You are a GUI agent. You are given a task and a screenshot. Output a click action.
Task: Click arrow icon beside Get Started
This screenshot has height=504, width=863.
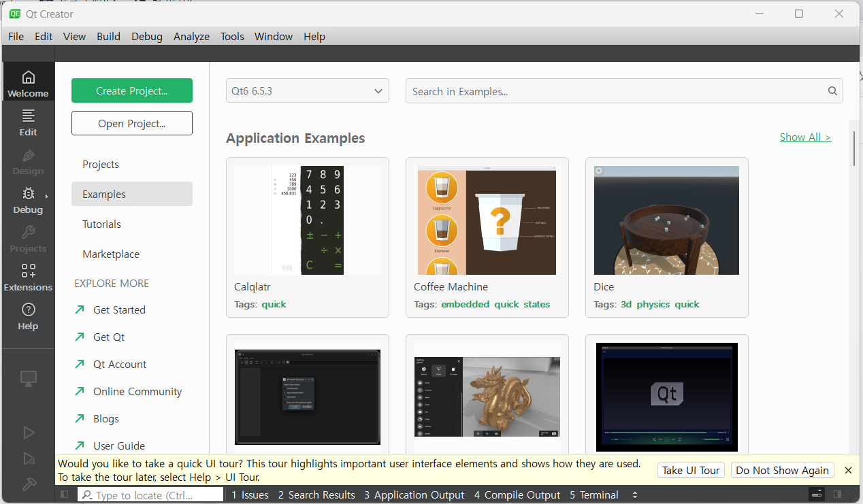pyautogui.click(x=80, y=309)
